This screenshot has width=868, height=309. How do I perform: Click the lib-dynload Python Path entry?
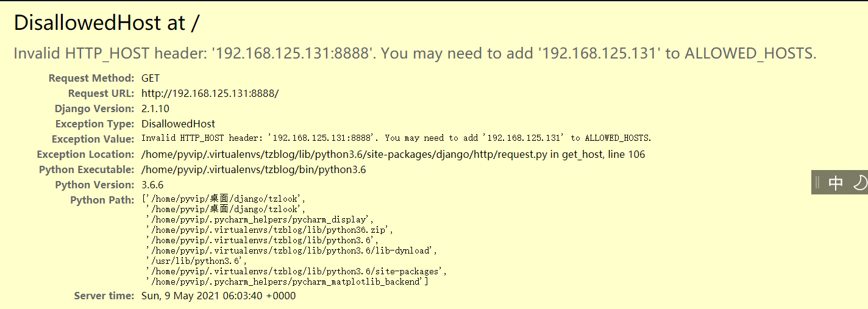(292, 250)
